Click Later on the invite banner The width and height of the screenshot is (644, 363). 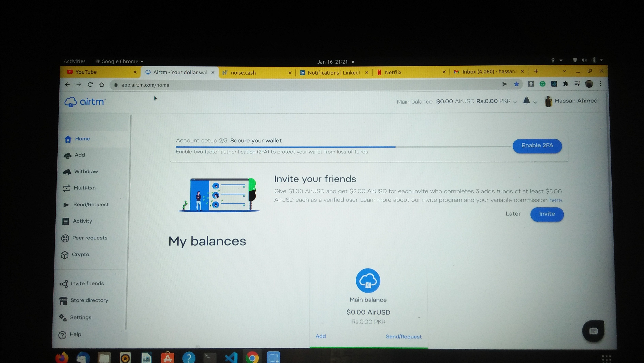coord(513,214)
